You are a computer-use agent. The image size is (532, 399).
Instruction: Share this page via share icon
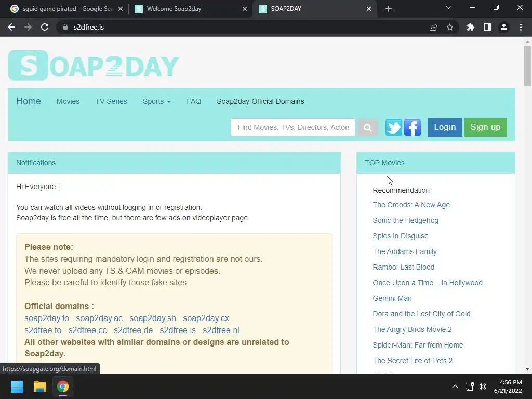[x=433, y=27]
